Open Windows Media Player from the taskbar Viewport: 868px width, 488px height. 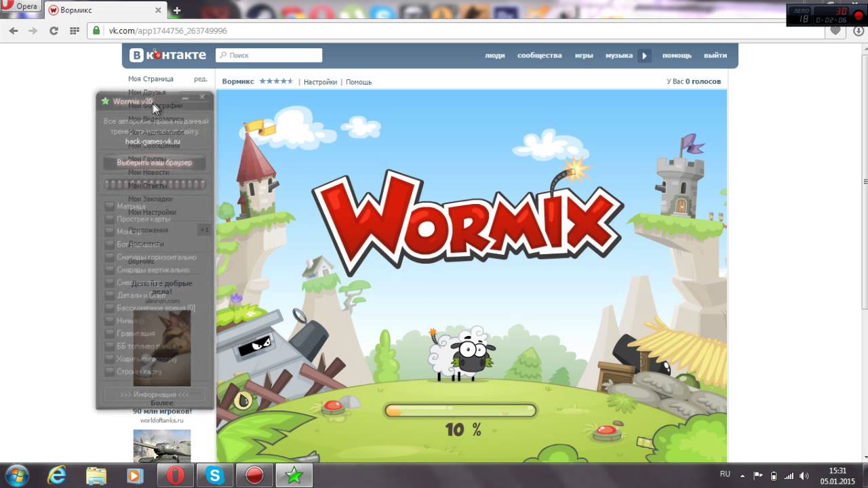136,476
